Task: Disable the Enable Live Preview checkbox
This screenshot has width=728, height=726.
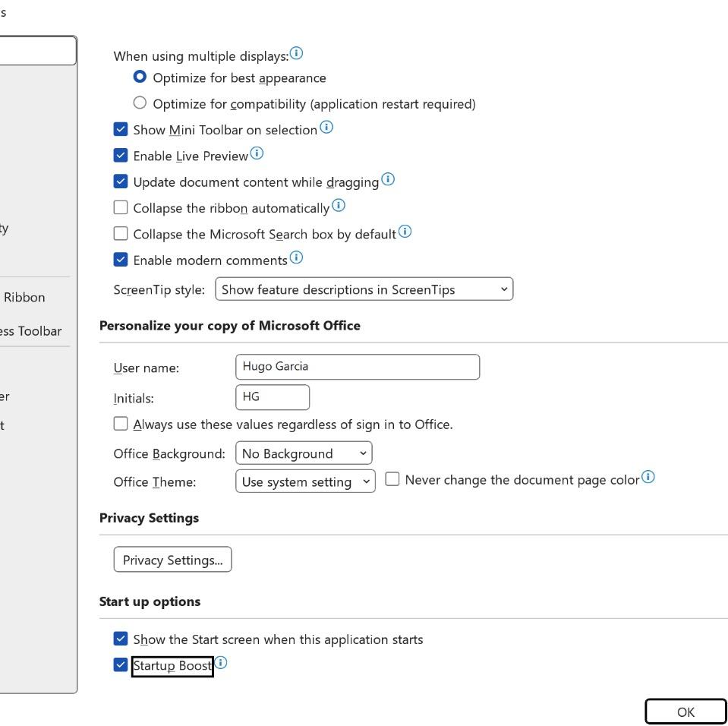Action: (121, 155)
